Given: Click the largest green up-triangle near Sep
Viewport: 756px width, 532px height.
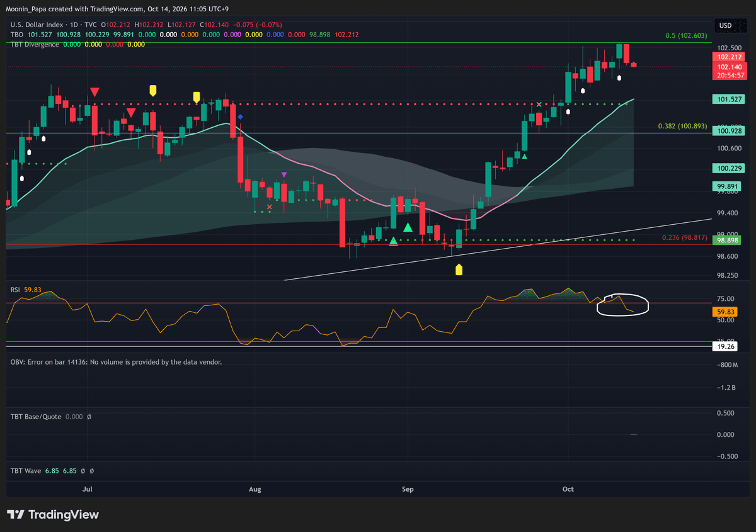Looking at the screenshot, I should coord(408,227).
